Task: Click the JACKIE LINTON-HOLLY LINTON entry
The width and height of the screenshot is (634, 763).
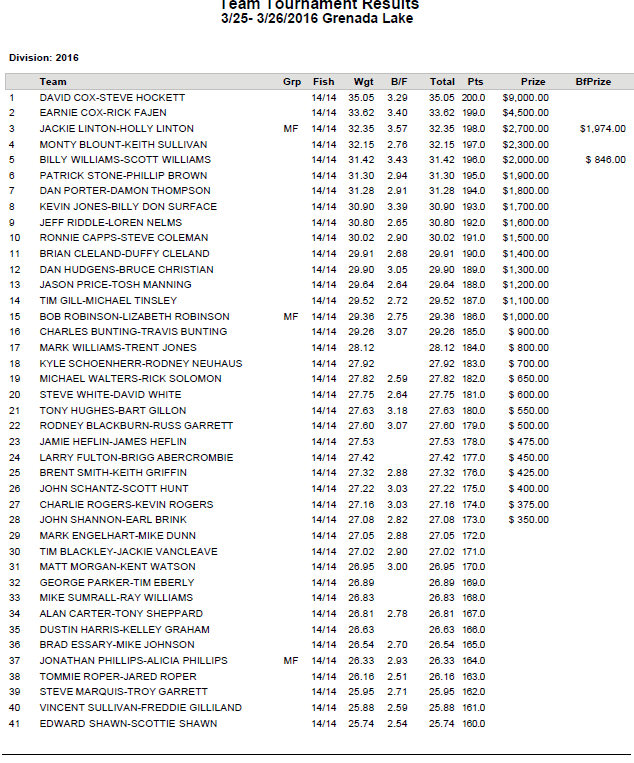Action: click(117, 129)
